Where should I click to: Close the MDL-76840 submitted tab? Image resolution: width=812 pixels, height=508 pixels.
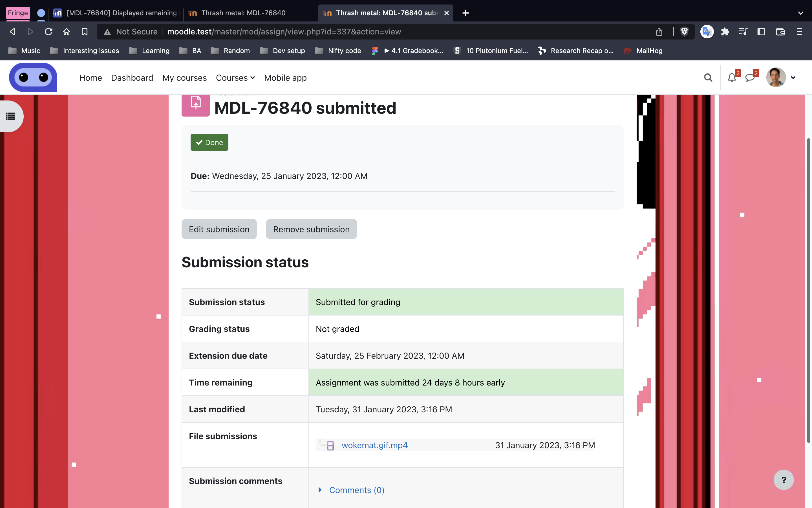447,13
